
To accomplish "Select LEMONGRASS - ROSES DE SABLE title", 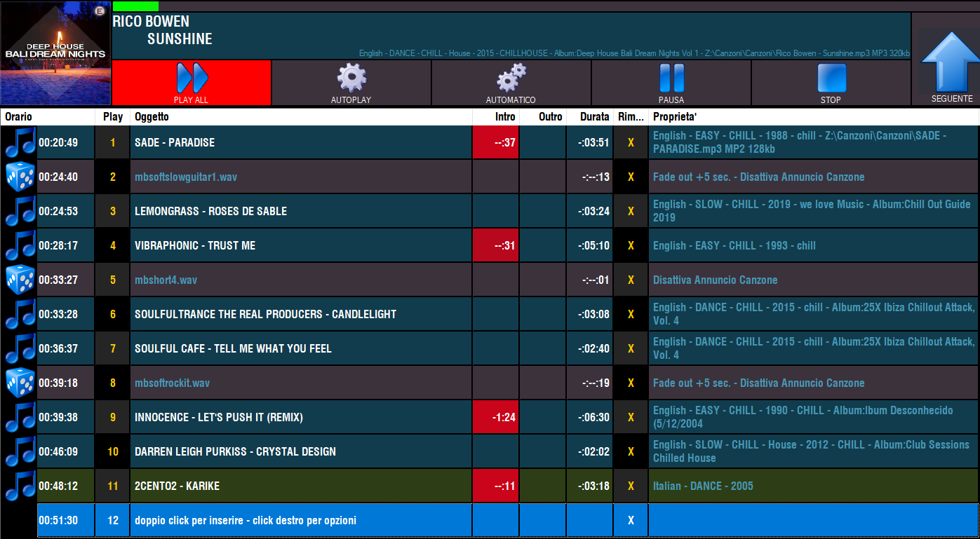I will click(x=210, y=211).
